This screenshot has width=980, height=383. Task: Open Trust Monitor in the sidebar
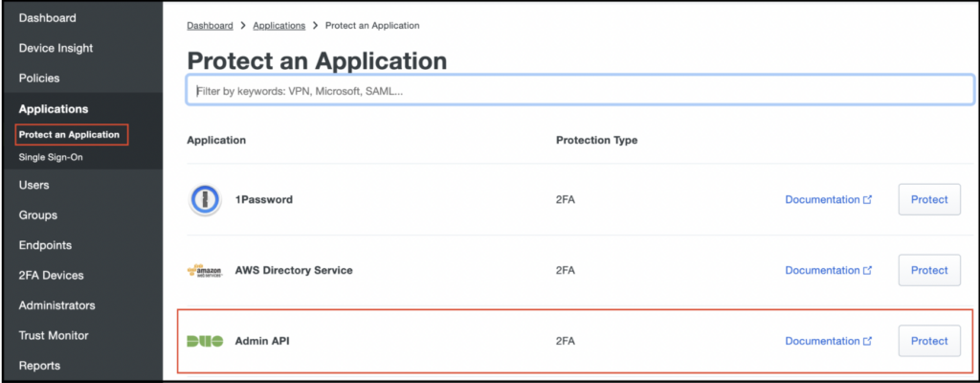pyautogui.click(x=54, y=335)
